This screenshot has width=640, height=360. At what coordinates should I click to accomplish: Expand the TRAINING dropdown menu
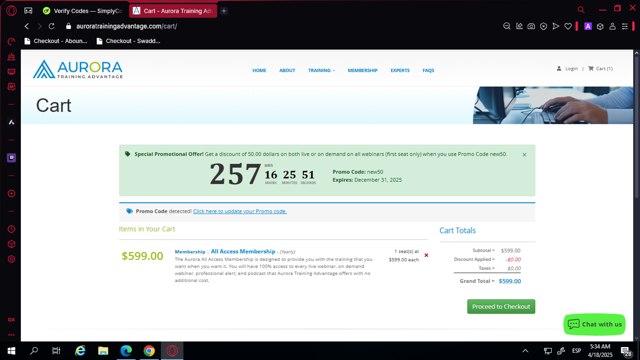tap(321, 70)
